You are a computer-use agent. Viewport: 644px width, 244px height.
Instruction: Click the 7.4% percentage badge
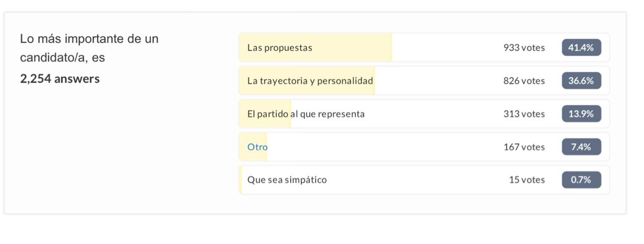(581, 147)
